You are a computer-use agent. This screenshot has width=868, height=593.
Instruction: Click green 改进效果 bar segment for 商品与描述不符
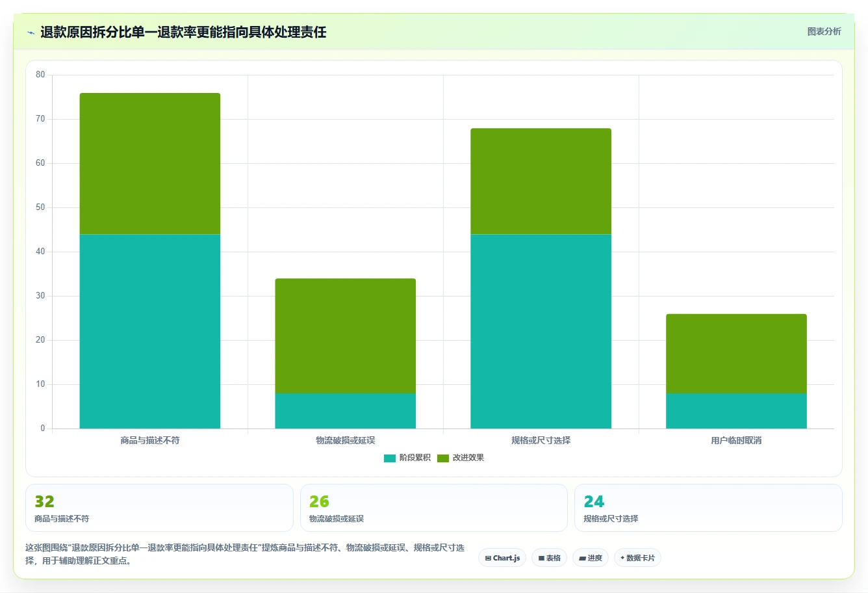(150, 163)
